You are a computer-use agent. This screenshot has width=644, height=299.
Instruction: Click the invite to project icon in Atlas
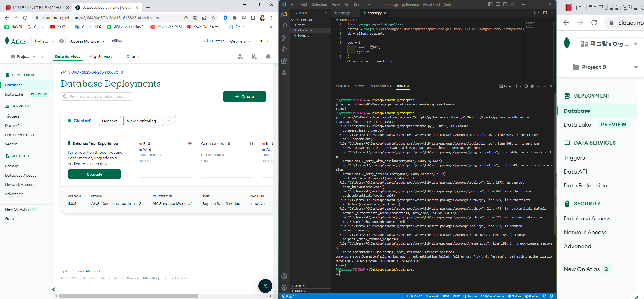tap(240, 56)
